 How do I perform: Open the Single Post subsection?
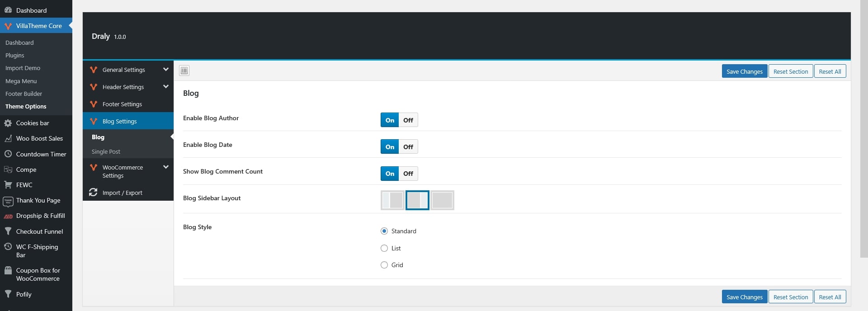pyautogui.click(x=106, y=152)
